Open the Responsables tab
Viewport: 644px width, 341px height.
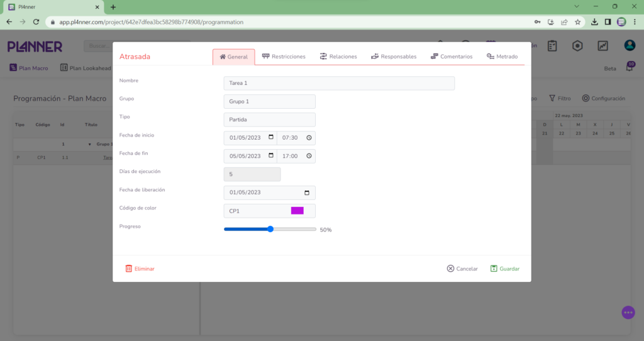[x=394, y=57]
